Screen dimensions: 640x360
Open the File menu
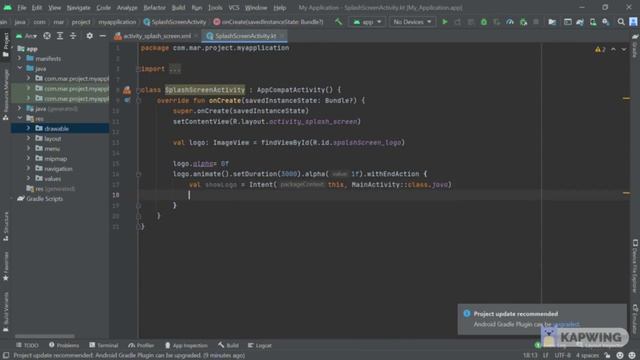click(22, 8)
